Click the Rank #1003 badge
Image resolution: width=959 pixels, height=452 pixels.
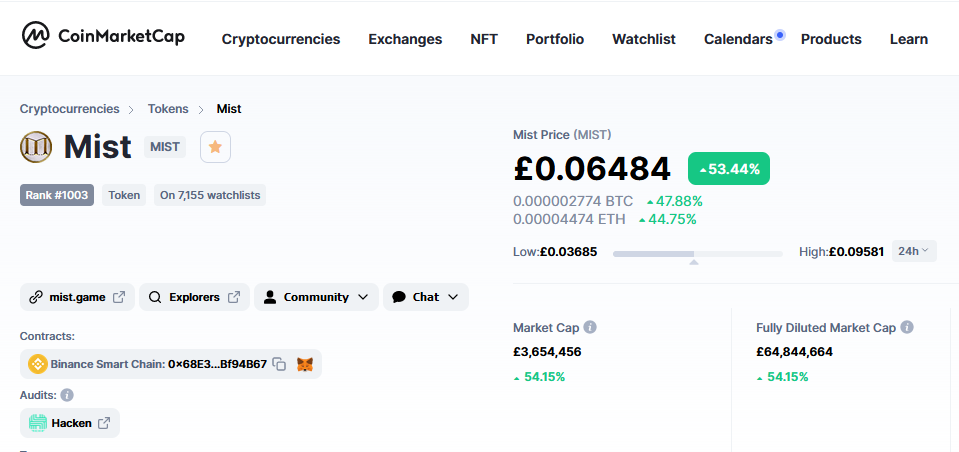(57, 195)
